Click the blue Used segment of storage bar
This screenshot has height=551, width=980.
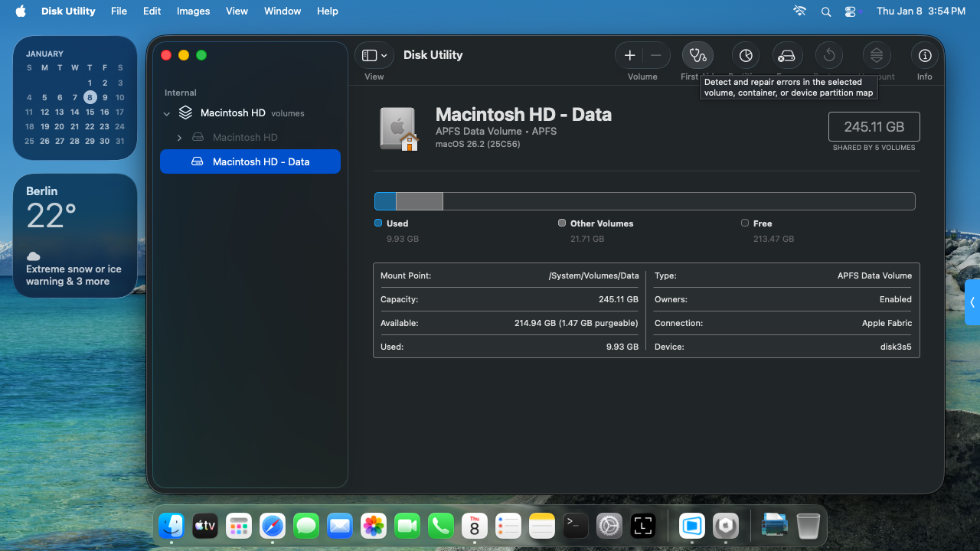[x=385, y=201]
